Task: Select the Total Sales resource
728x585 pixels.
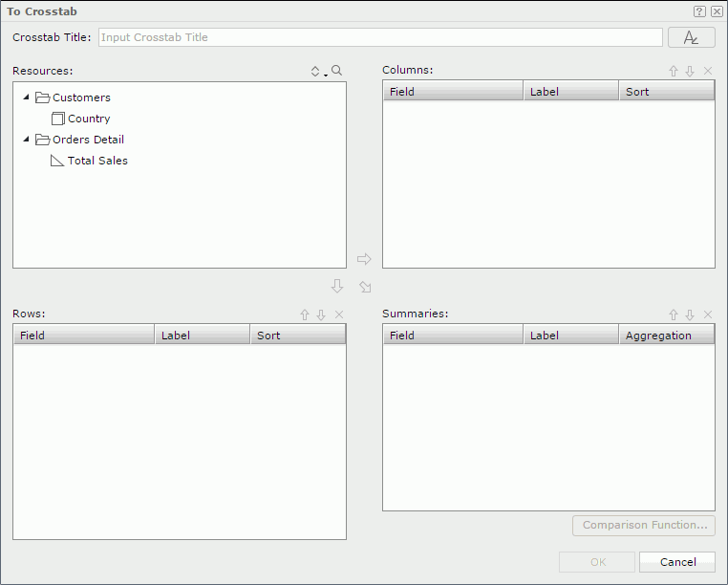Action: (97, 161)
